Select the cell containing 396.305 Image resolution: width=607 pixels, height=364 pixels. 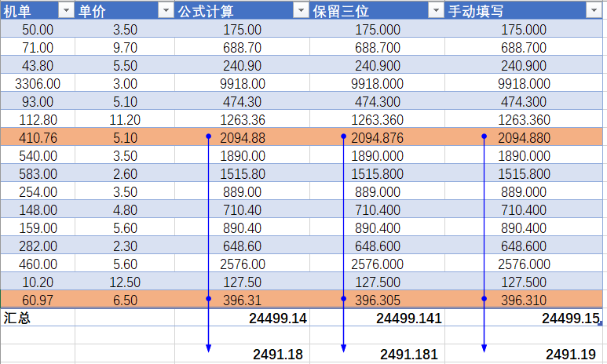[377, 300]
